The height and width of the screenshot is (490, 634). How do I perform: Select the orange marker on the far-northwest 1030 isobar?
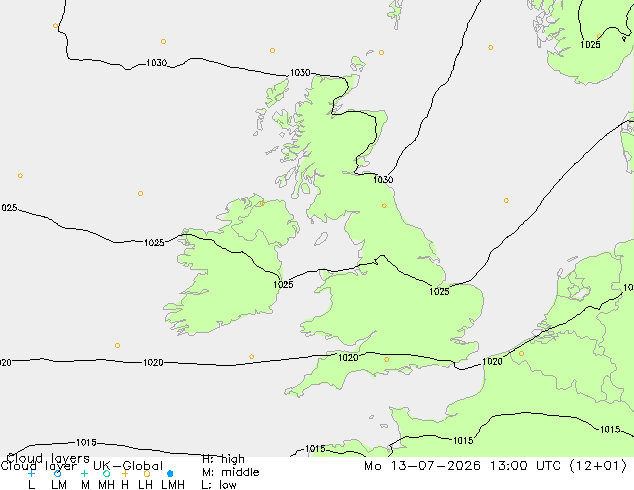tap(55, 26)
